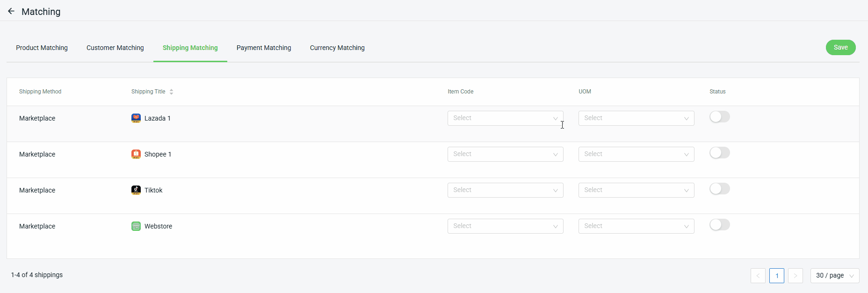Go to the previous page arrow

[x=758, y=276]
